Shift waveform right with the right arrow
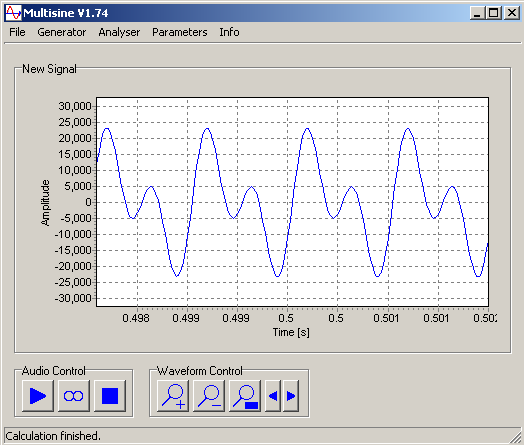This screenshot has height=445, width=524. [291, 396]
